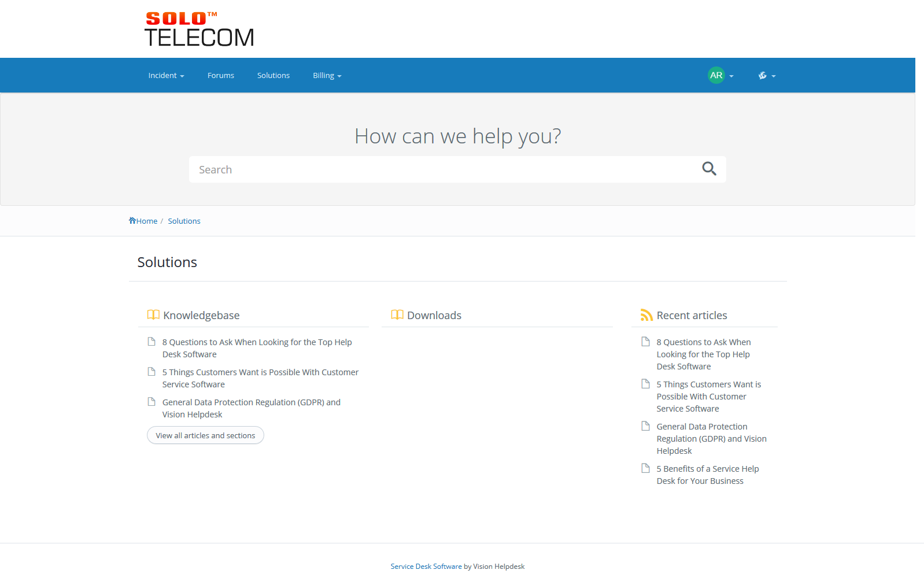Click the Recent articles RSS feed icon
924x581 pixels.
(646, 315)
